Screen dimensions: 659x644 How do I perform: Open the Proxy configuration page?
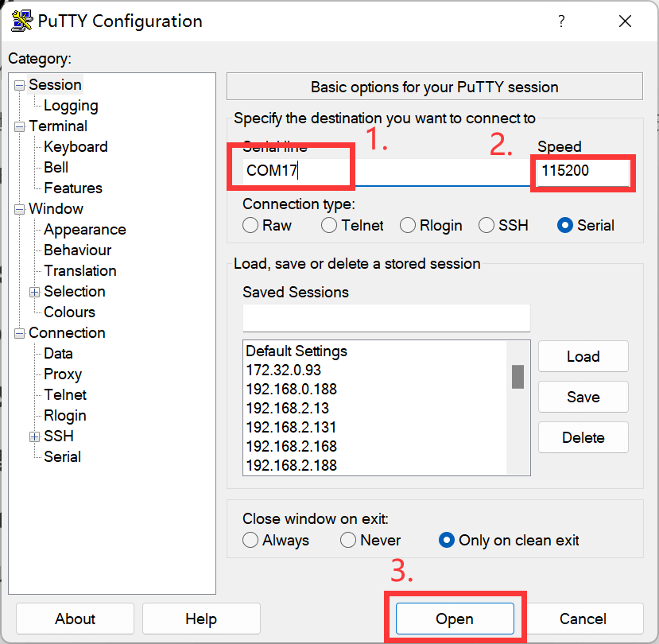tap(62, 374)
